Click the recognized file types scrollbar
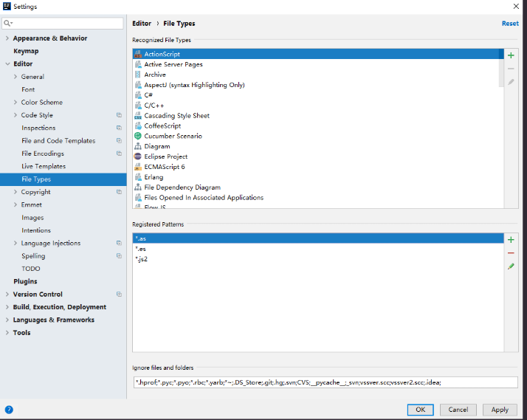 [x=501, y=67]
